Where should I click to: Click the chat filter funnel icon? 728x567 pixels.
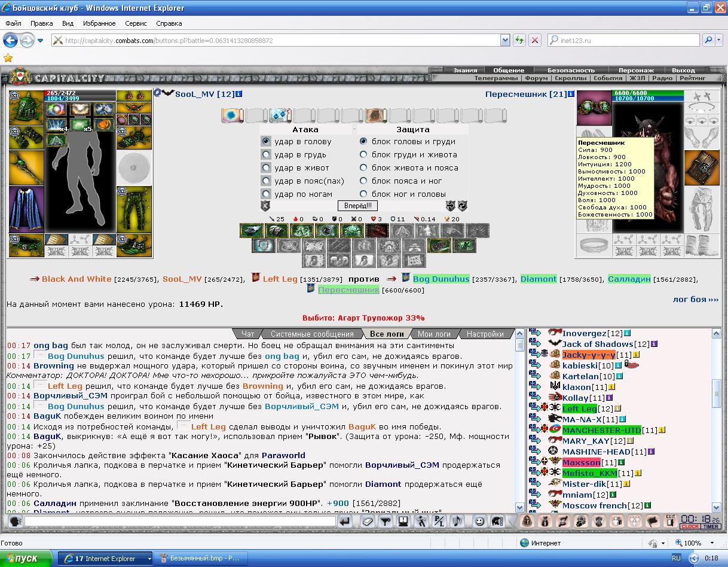click(x=386, y=522)
